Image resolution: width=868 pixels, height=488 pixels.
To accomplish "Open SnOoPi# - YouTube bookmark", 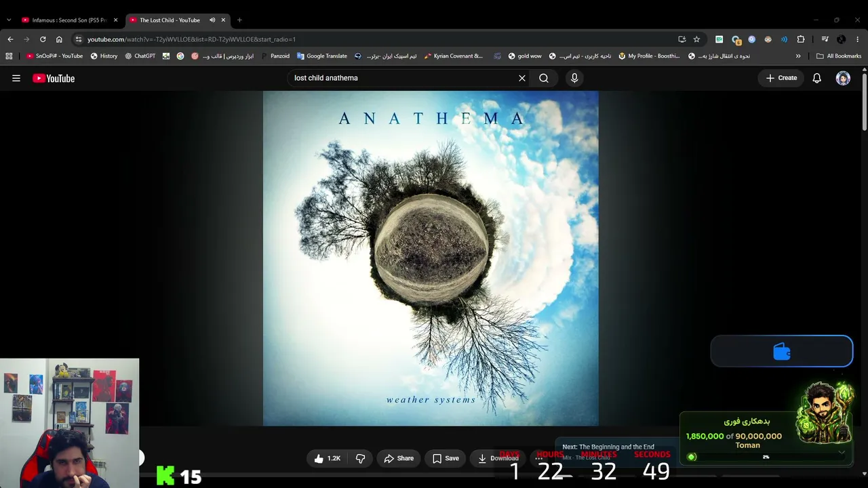I will point(54,56).
